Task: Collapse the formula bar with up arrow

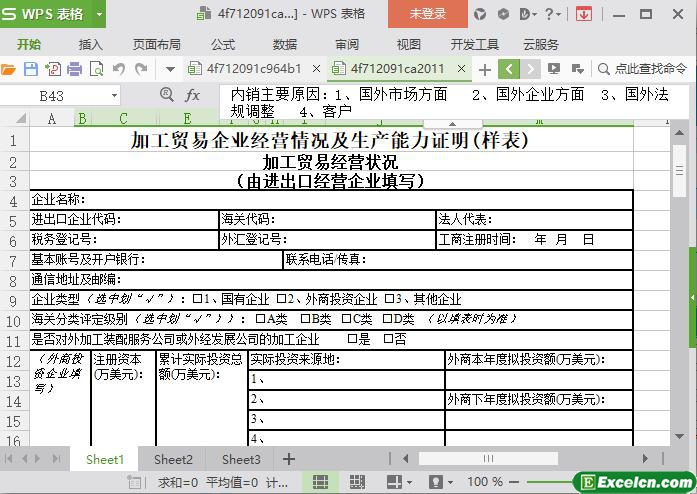Action: click(x=452, y=124)
